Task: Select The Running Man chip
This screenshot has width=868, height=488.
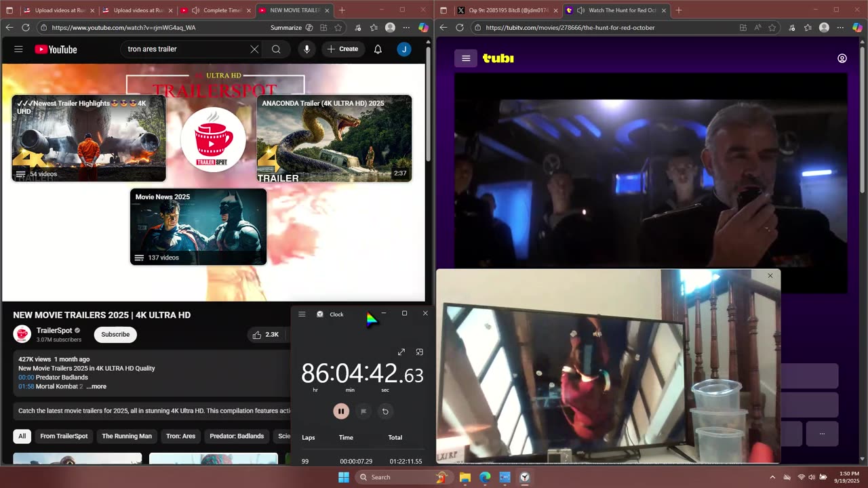Action: 127,436
